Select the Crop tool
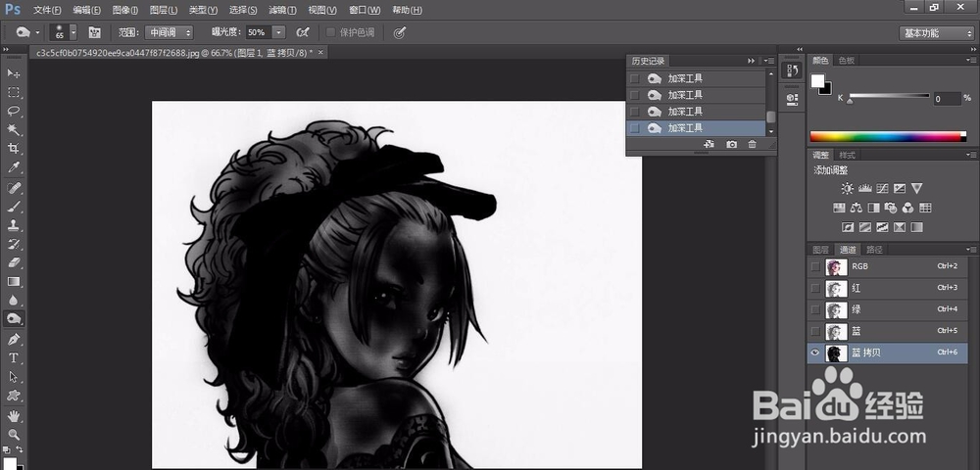Image resolution: width=980 pixels, height=470 pixels. (13, 149)
